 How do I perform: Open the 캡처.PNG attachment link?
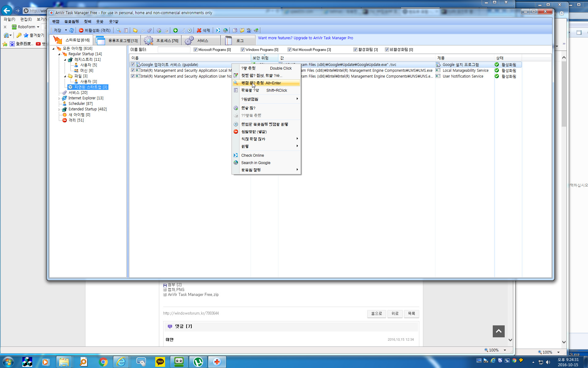pos(176,290)
